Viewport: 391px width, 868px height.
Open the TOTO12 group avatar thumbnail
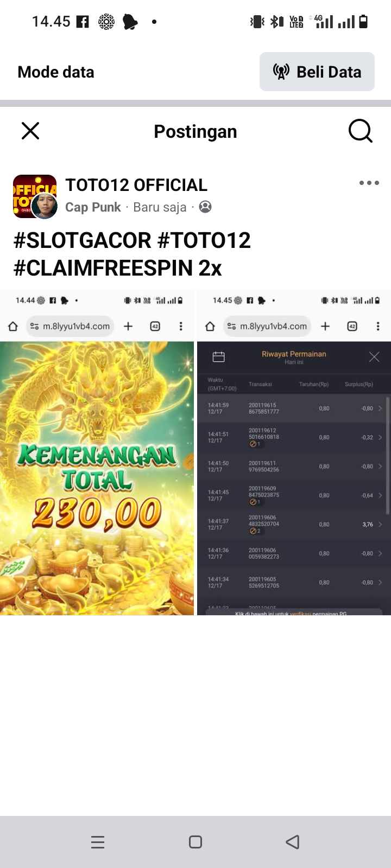[x=35, y=196]
